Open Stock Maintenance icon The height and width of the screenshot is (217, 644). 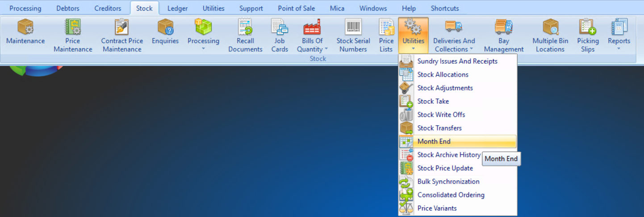tap(25, 27)
